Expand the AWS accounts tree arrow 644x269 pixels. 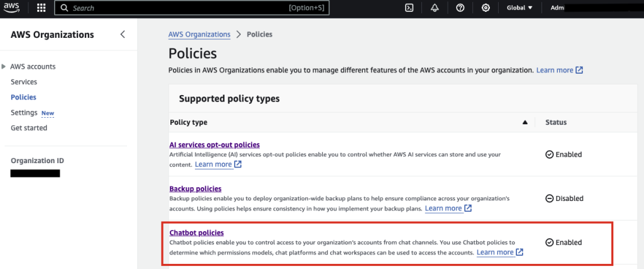[x=4, y=66]
